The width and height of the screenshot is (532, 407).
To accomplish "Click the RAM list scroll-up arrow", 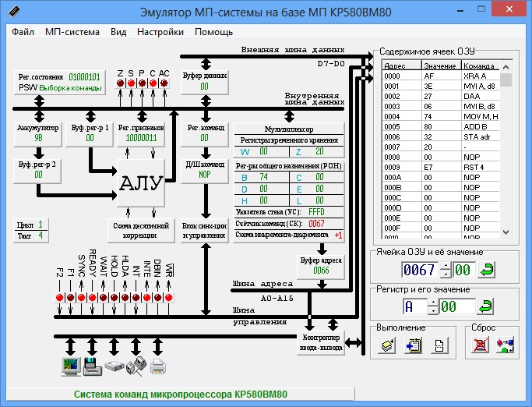I will [x=506, y=67].
